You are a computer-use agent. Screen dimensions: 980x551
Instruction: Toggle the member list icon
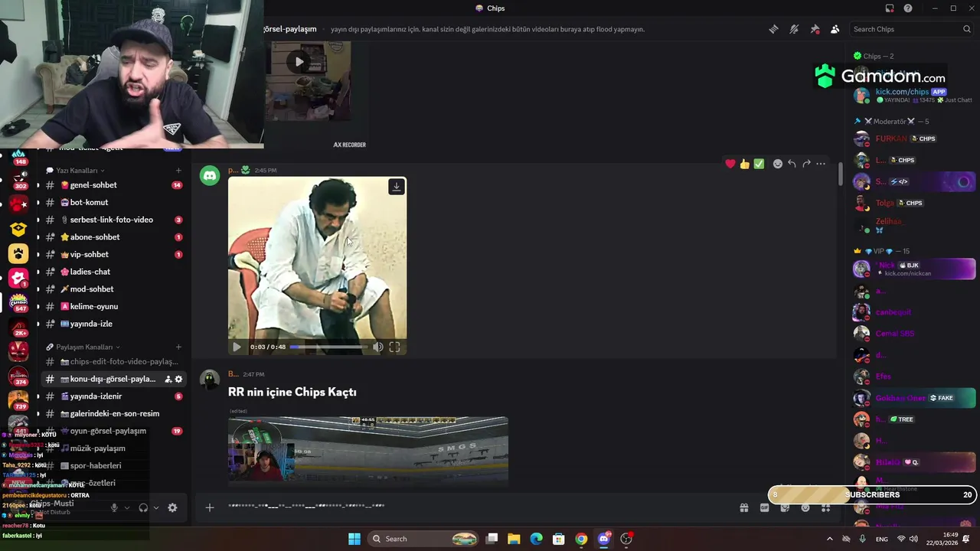[835, 29]
